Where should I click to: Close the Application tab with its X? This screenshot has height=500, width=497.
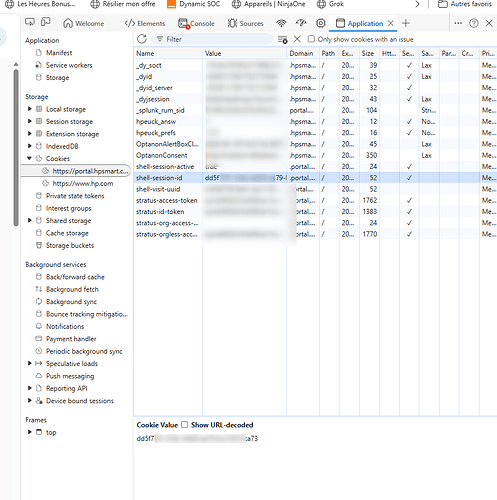(391, 23)
